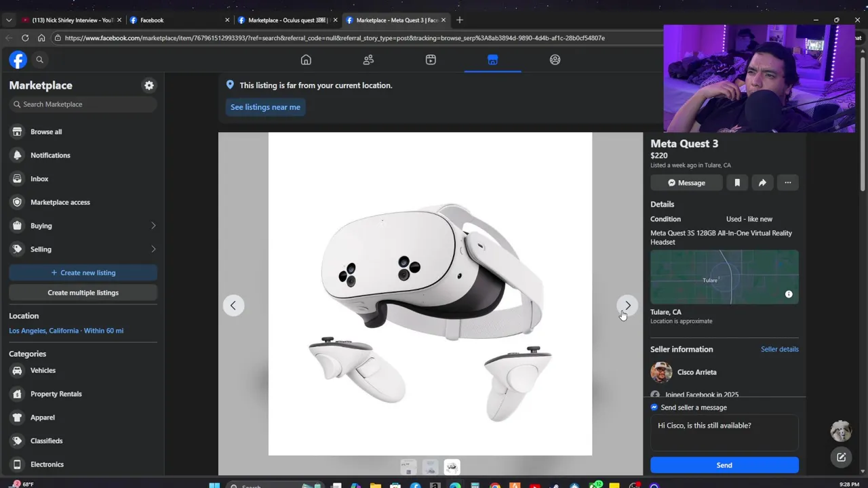Select second photo thumbnail under image
This screenshot has height=488, width=868.
tap(430, 467)
